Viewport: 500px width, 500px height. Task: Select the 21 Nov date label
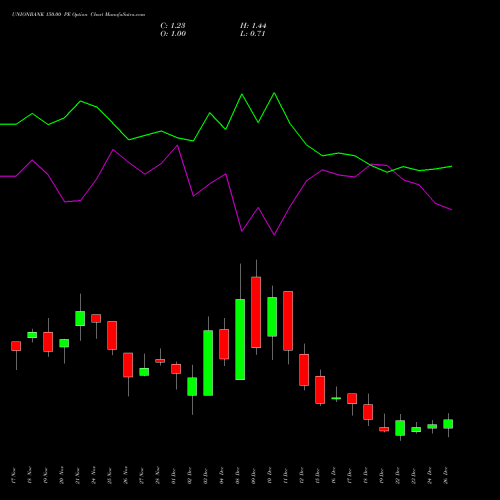point(78,475)
